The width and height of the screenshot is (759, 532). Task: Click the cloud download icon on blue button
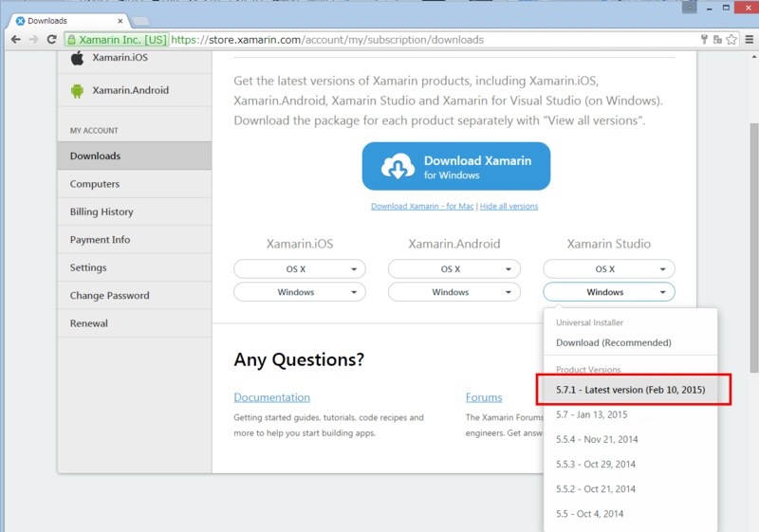coord(398,166)
